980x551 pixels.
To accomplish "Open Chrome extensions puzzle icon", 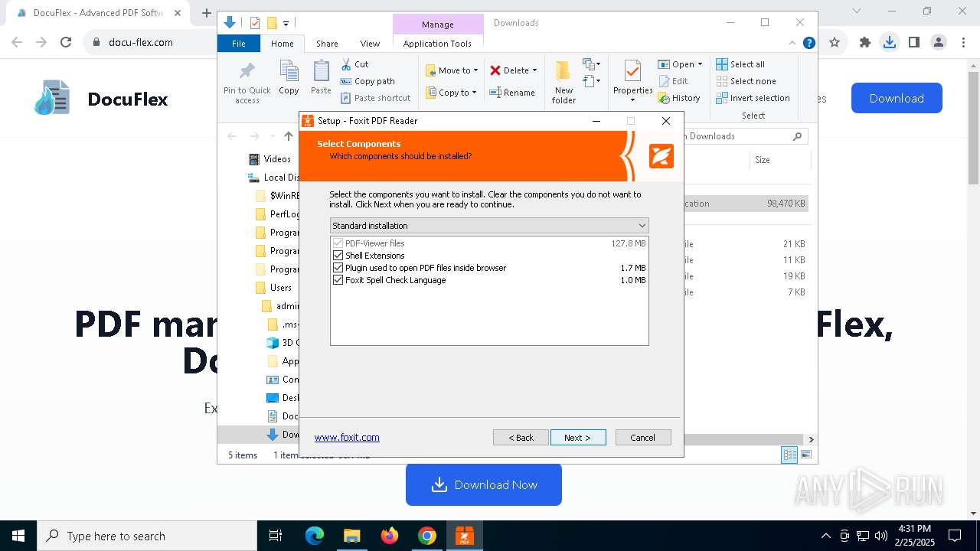I will pyautogui.click(x=865, y=43).
